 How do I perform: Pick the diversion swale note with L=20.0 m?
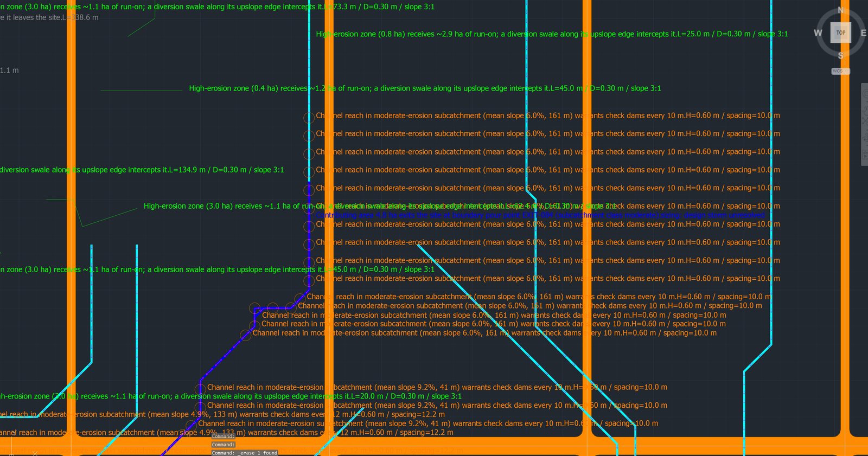231,396
